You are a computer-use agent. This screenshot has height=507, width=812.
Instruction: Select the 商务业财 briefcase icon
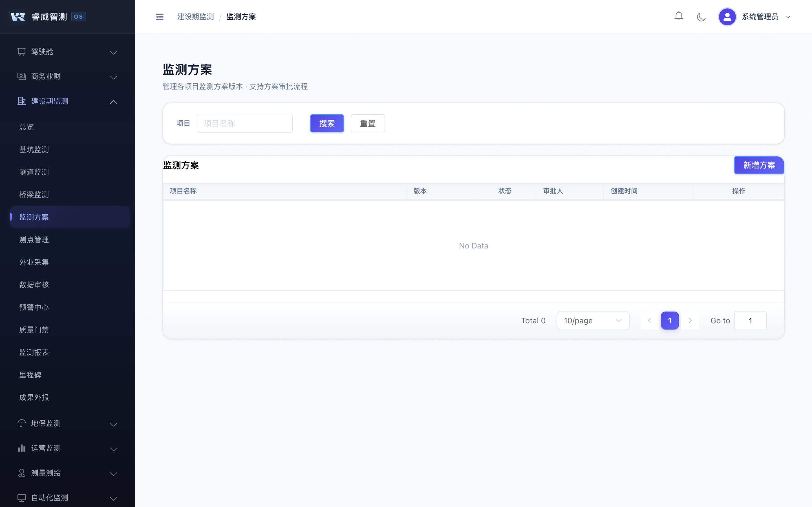21,76
